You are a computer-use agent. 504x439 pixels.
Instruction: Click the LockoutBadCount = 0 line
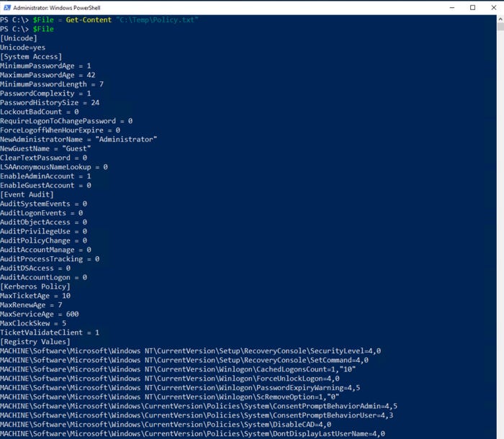[39, 112]
